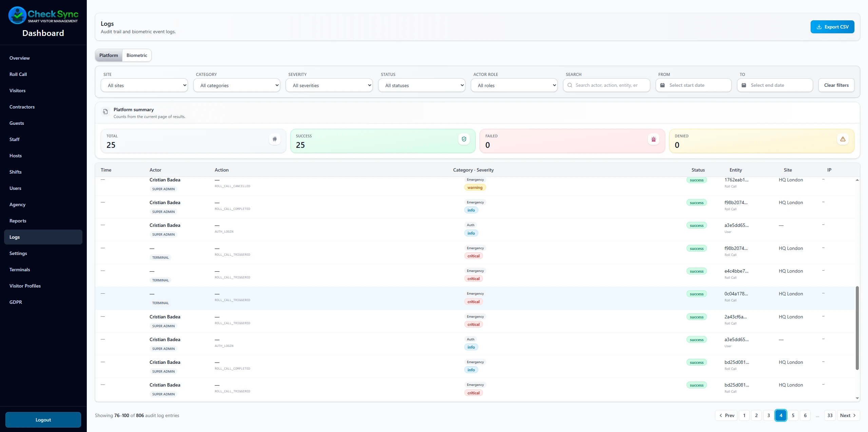Click the download icon in Export CSV

point(819,27)
